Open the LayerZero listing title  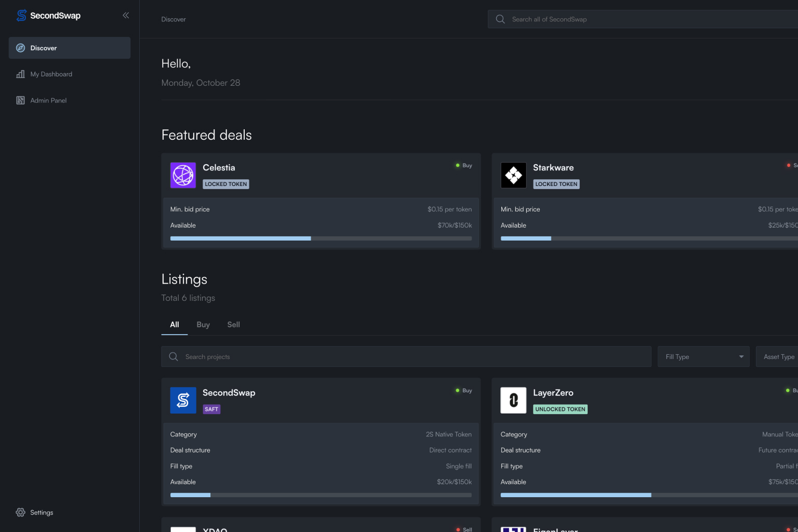point(553,393)
